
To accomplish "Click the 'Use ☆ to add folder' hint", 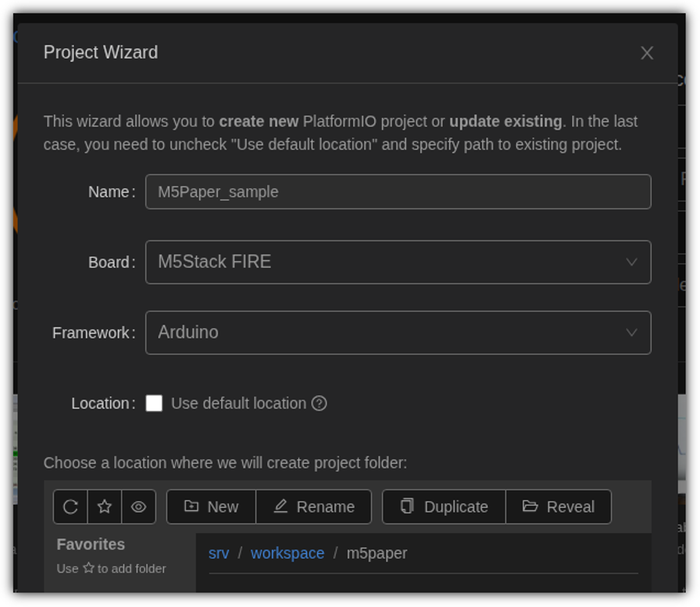I will [x=111, y=568].
